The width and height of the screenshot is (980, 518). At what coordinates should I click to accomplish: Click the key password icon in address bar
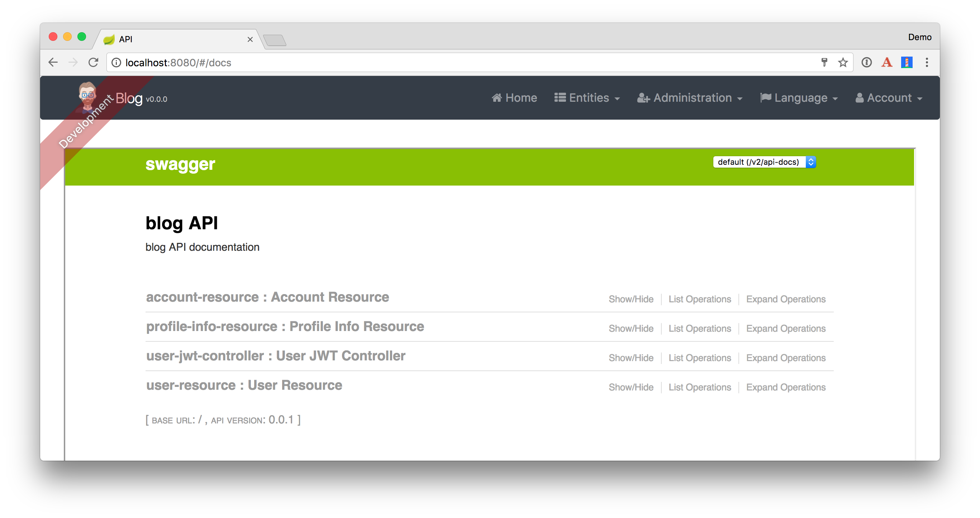pos(824,62)
